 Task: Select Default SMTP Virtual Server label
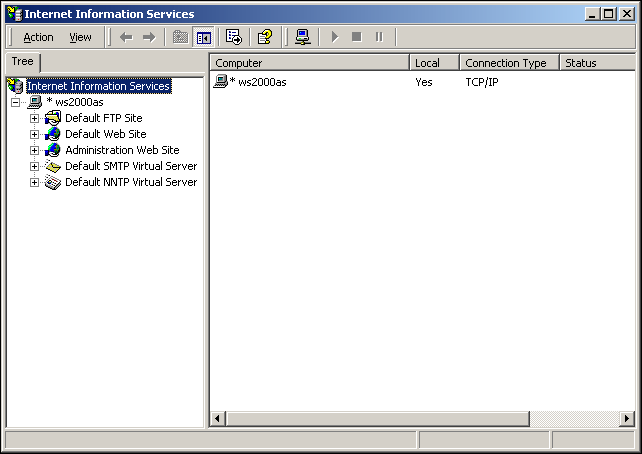(131, 166)
